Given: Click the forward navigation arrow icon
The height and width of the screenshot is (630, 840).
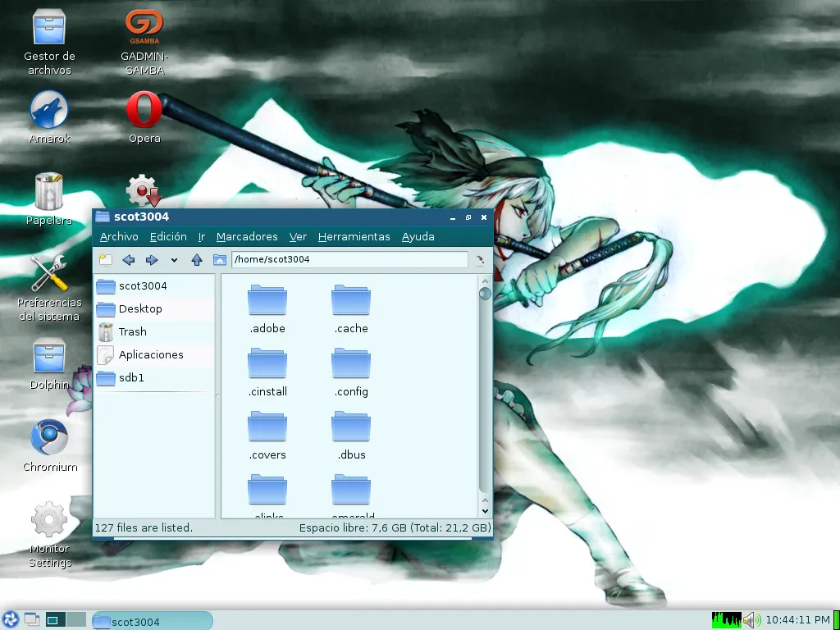Looking at the screenshot, I should tap(151, 259).
